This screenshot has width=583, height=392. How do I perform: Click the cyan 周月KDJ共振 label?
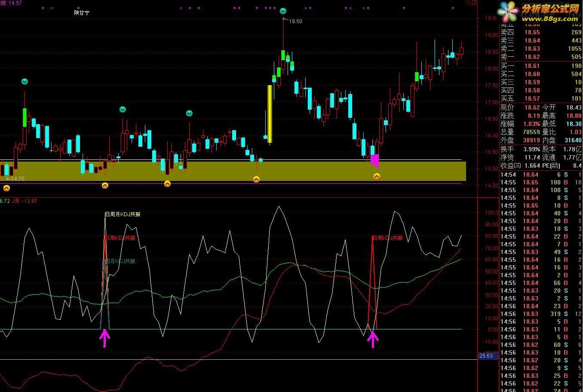point(120,261)
